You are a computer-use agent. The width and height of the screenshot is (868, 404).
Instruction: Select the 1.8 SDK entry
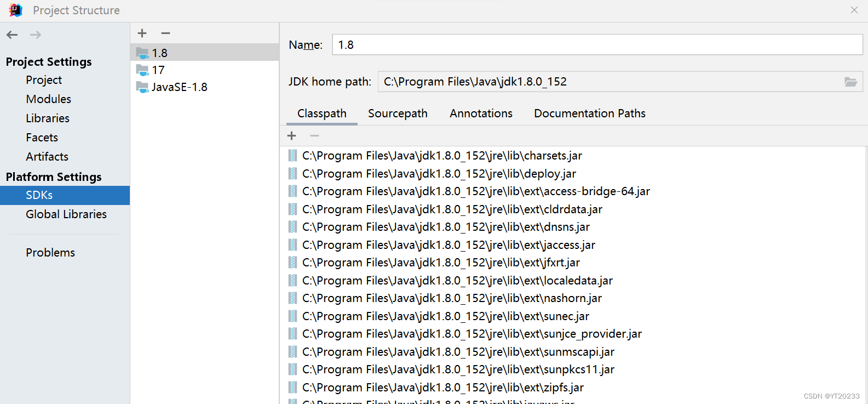(x=205, y=53)
